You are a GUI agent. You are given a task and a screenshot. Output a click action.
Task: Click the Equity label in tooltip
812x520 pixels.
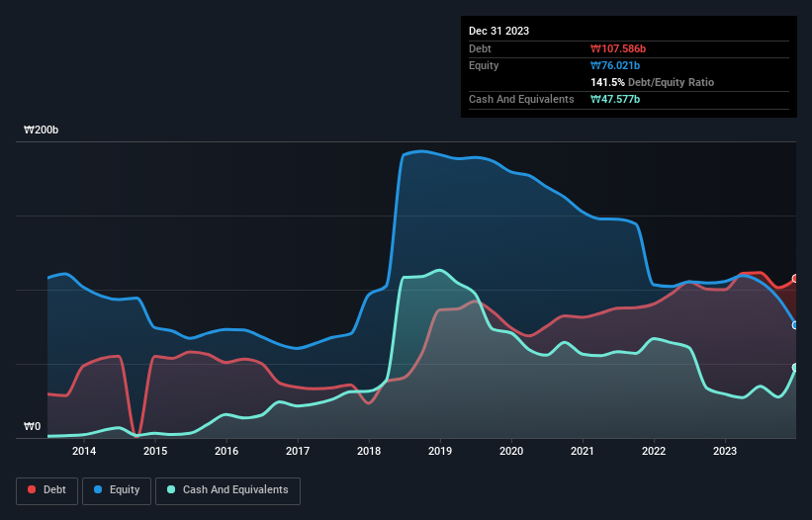484,65
